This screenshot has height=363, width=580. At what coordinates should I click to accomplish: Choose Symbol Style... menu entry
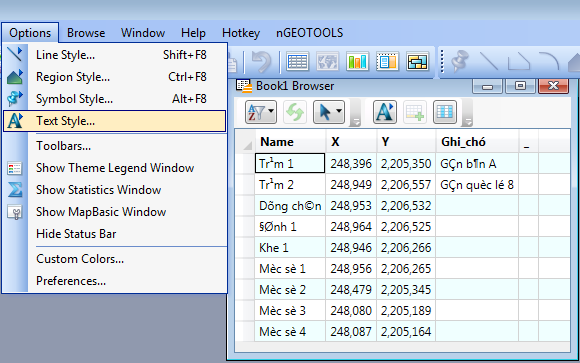(115, 99)
